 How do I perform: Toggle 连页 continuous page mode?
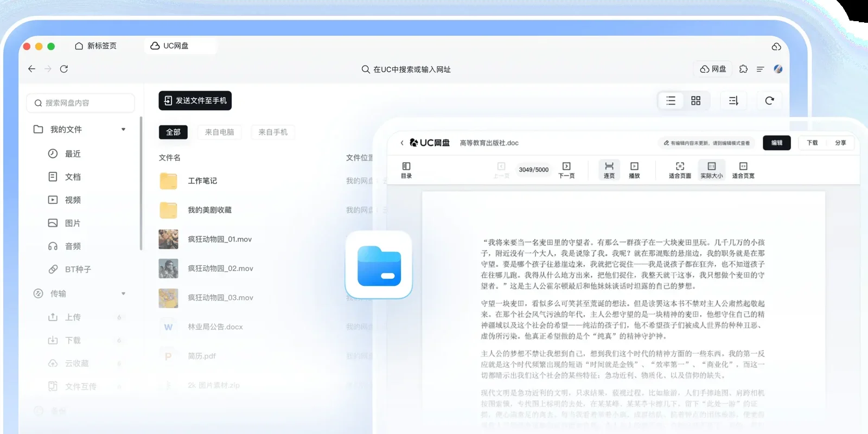pos(609,170)
